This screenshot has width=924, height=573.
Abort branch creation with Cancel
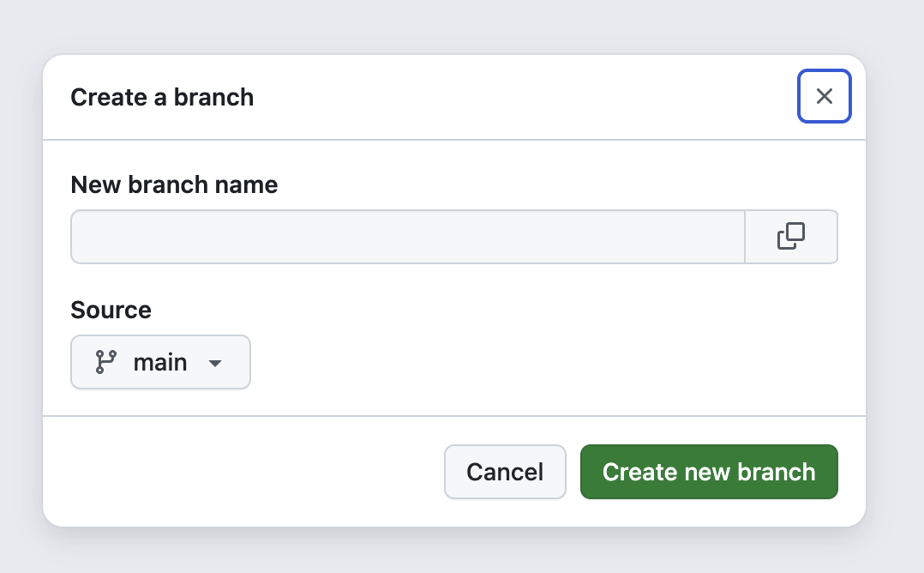(505, 472)
